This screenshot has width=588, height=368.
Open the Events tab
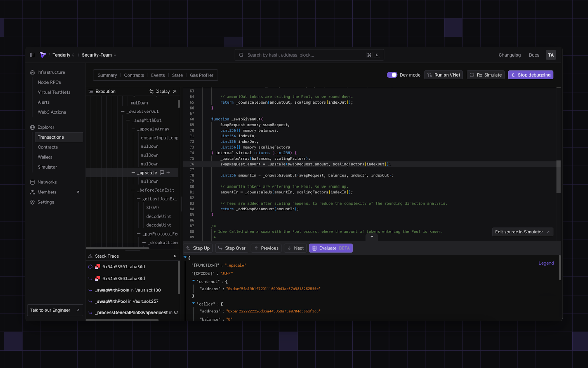click(158, 75)
